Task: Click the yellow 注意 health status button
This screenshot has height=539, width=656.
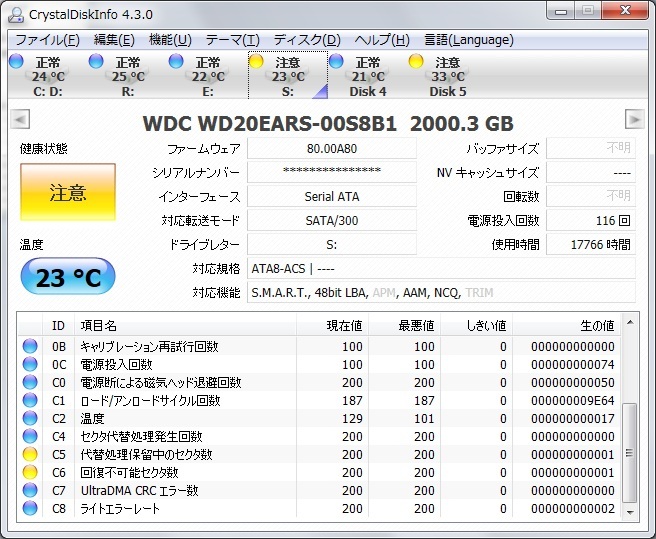Action: pyautogui.click(x=68, y=193)
